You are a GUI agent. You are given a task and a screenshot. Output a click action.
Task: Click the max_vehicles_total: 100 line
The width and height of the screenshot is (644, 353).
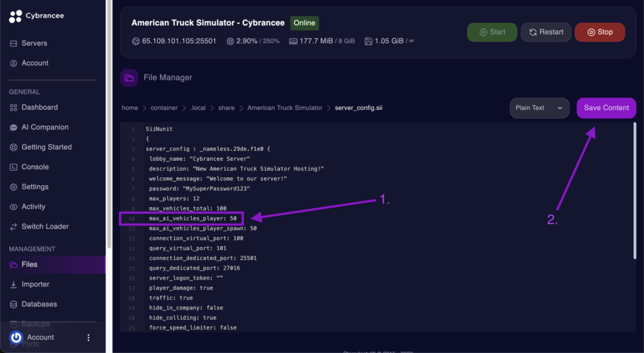(187, 209)
